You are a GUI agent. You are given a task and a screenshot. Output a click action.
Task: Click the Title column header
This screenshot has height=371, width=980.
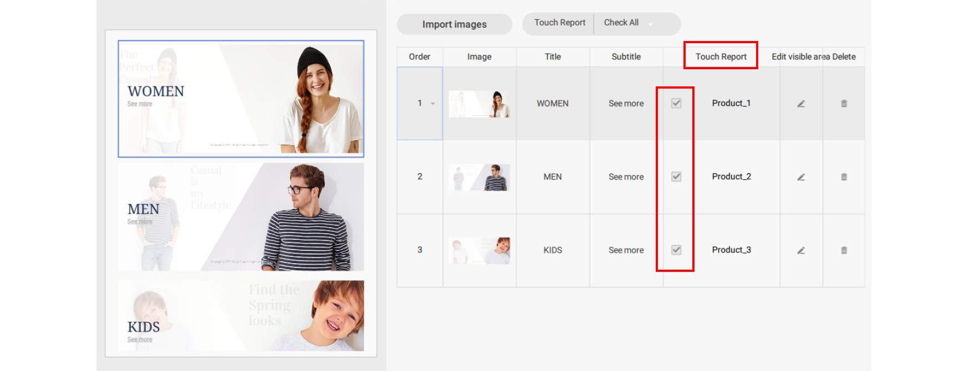pyautogui.click(x=553, y=56)
